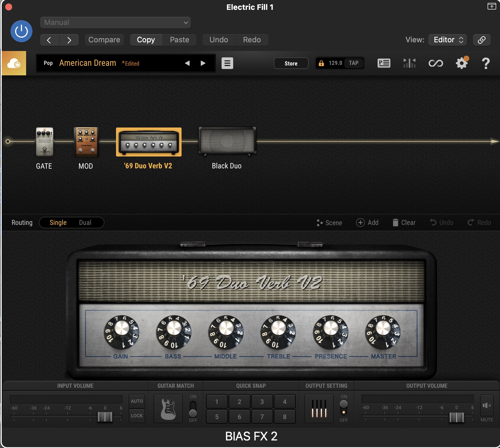Click the TREBLE knob
This screenshot has width=500, height=448.
click(x=278, y=332)
